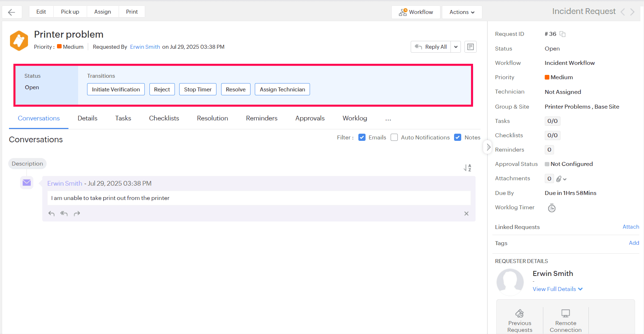Start the Worklog Timer stopwatch
The width and height of the screenshot is (644, 334).
[x=552, y=208]
